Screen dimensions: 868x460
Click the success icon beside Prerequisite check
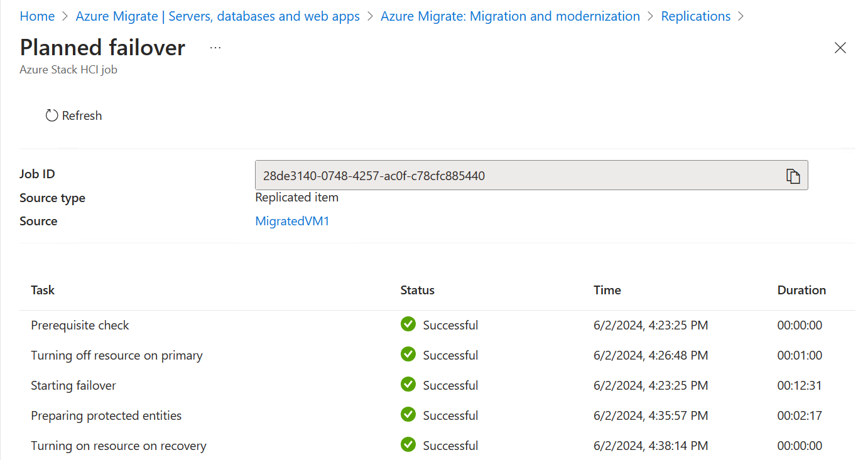coord(408,324)
